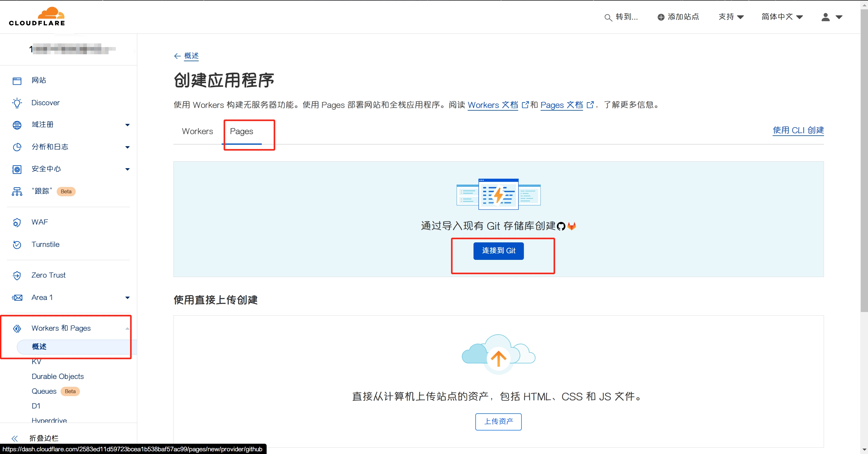
Task: Click the 连接到 Git button
Action: (498, 251)
